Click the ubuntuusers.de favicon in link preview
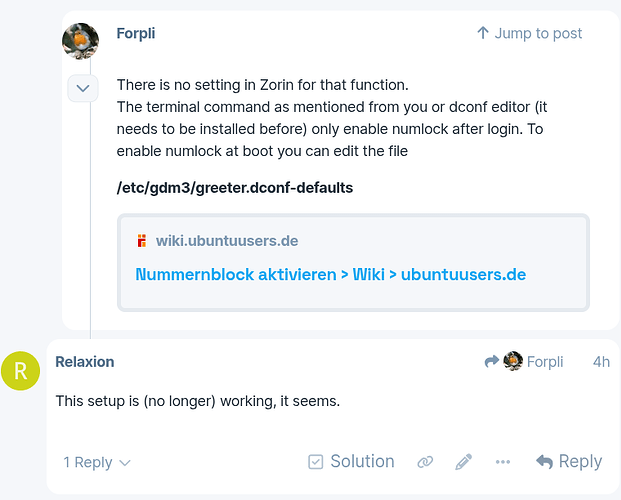The width and height of the screenshot is (621, 500). 142,241
